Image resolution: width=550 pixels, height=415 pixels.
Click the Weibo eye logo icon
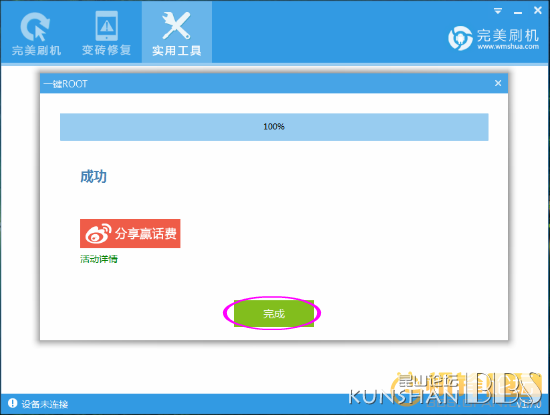point(98,233)
